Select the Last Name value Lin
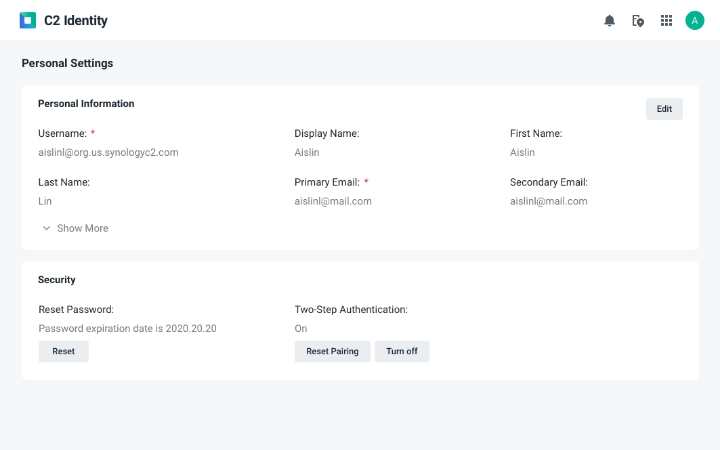 (45, 201)
